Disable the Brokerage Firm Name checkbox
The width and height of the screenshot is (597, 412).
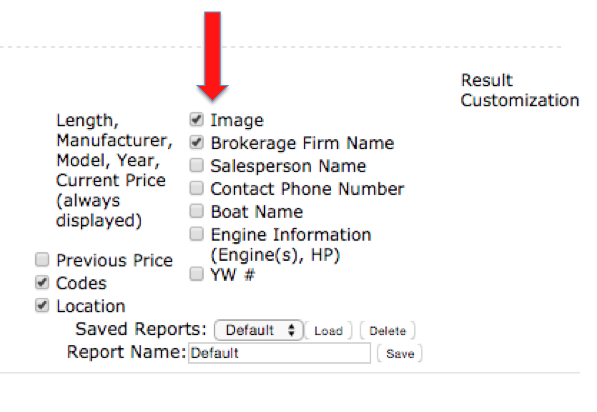point(196,142)
